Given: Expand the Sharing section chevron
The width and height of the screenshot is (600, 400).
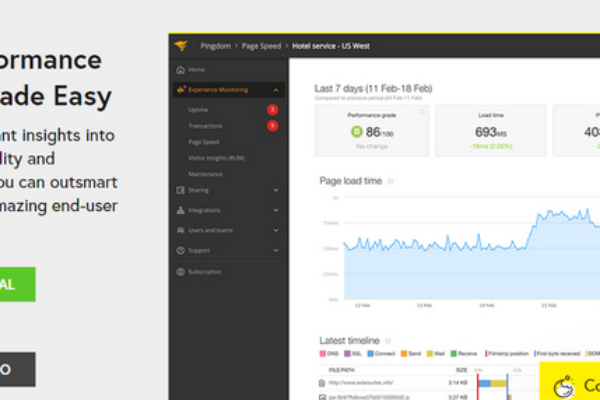Looking at the screenshot, I should (x=276, y=190).
